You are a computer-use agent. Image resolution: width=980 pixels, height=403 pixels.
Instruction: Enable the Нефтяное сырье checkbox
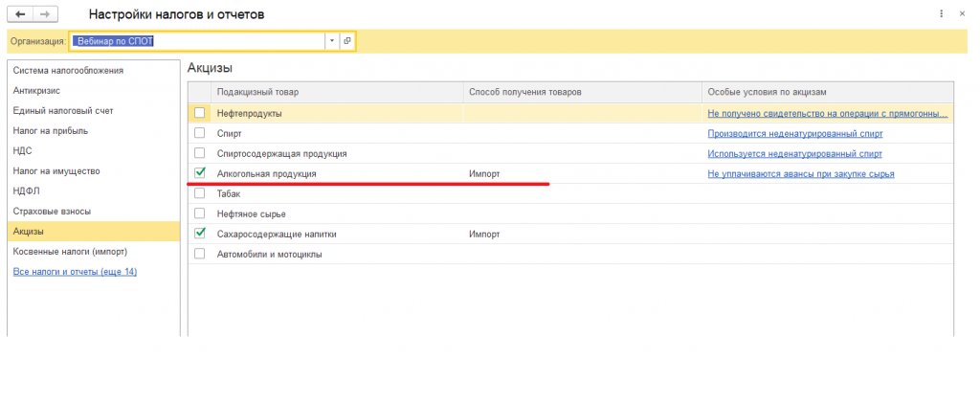(199, 213)
